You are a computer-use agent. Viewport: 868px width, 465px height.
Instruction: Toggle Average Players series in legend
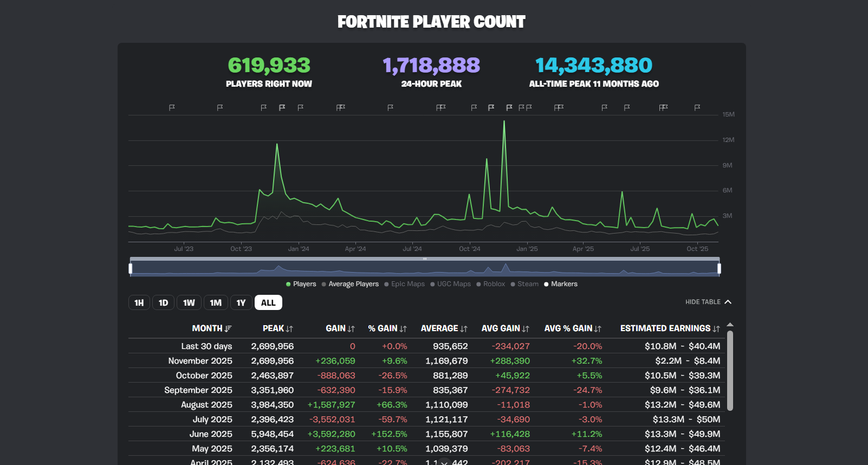(x=350, y=284)
